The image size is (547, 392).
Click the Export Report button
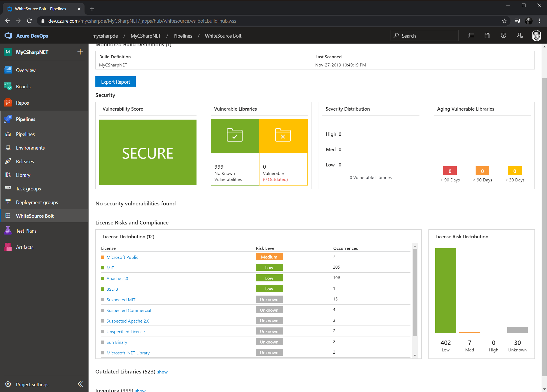[x=116, y=82]
